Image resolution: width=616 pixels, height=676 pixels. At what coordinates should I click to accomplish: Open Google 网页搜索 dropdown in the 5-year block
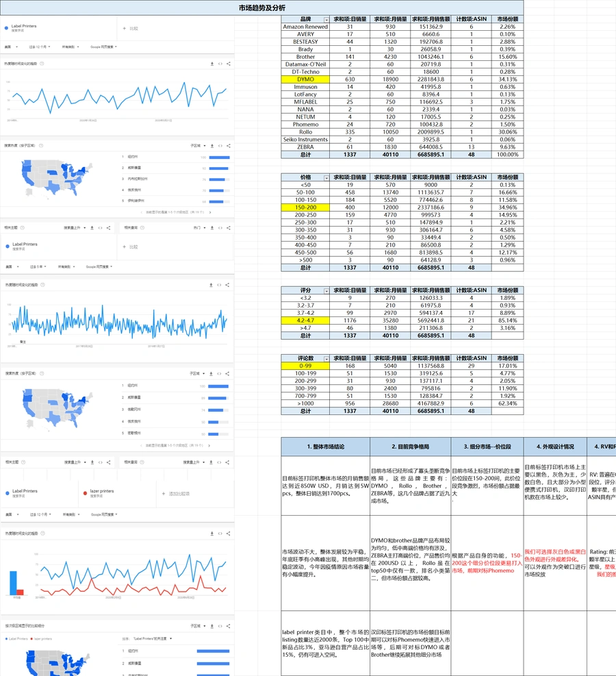pyautogui.click(x=99, y=267)
